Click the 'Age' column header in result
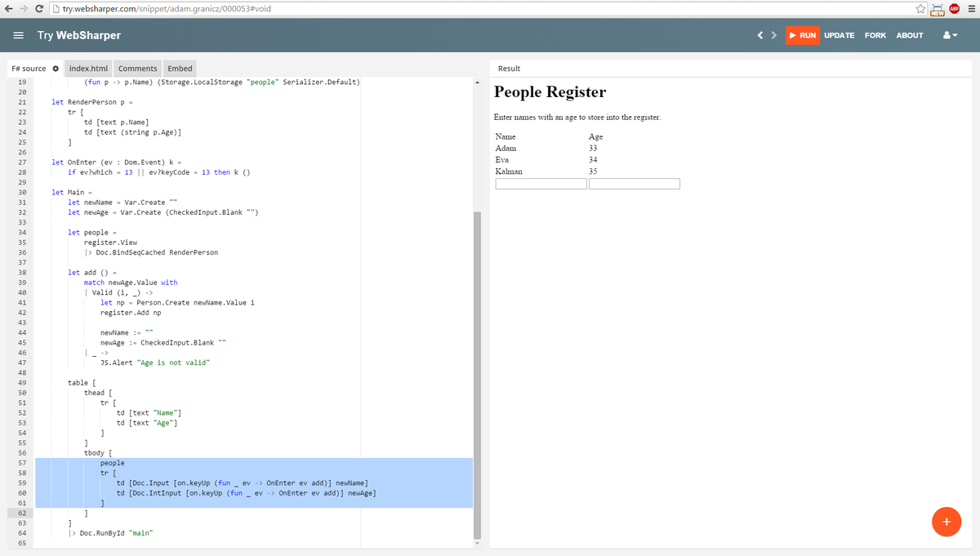 tap(595, 136)
